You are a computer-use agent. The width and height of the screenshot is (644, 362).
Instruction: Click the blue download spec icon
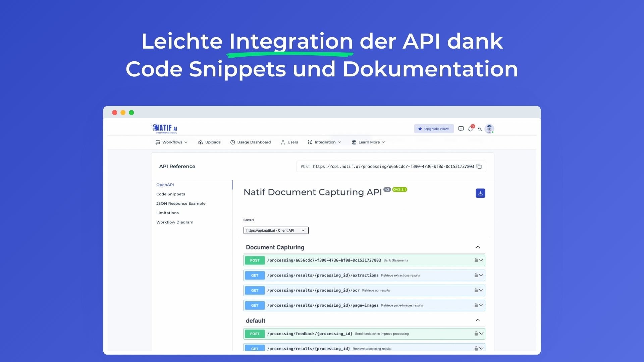480,193
